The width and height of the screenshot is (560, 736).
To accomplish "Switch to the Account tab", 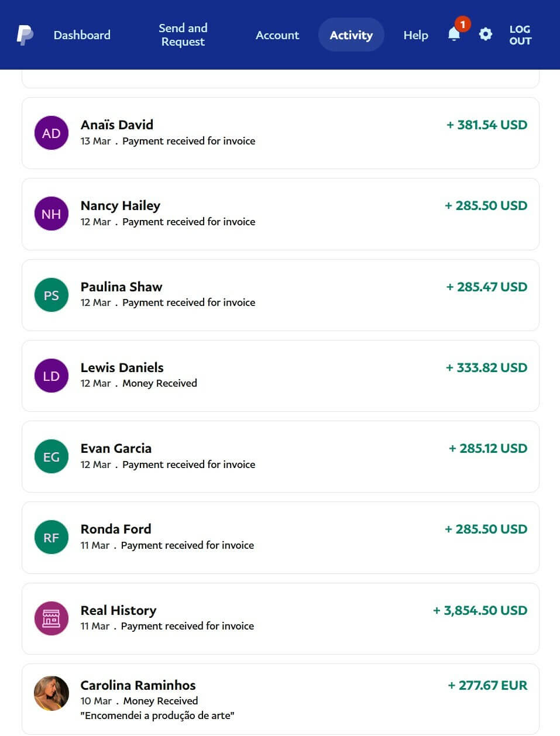I will click(x=277, y=35).
